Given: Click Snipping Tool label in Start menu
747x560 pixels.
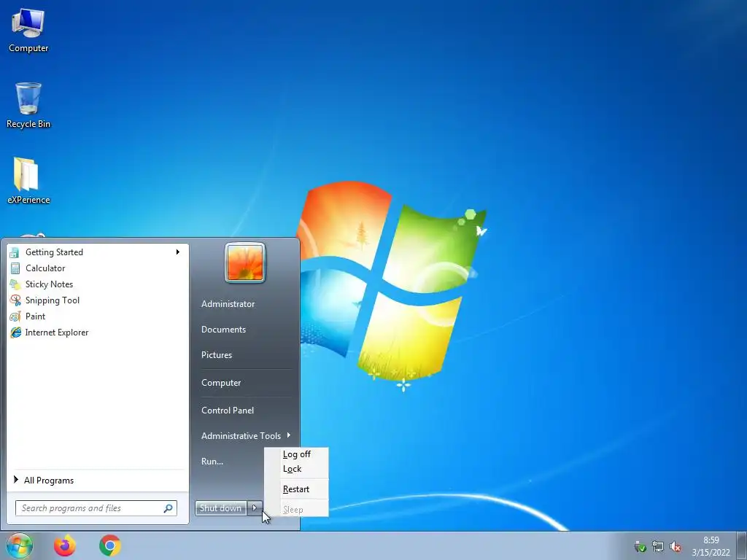Looking at the screenshot, I should tap(53, 300).
